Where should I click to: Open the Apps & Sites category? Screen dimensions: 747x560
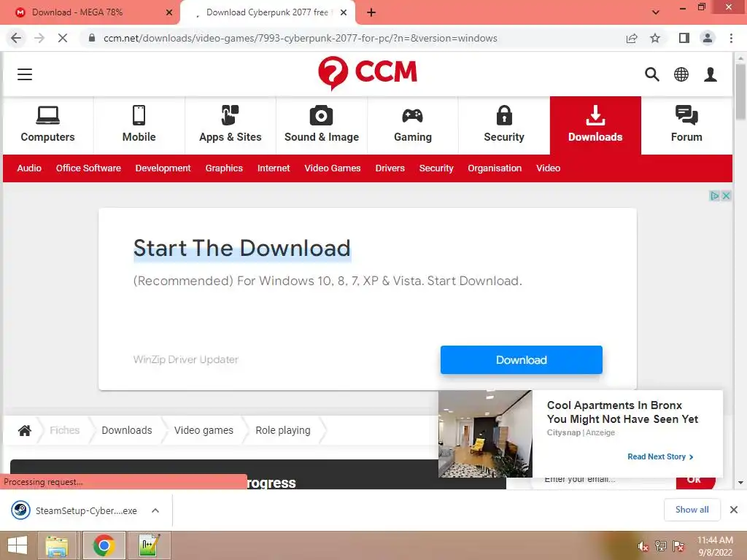(230, 125)
